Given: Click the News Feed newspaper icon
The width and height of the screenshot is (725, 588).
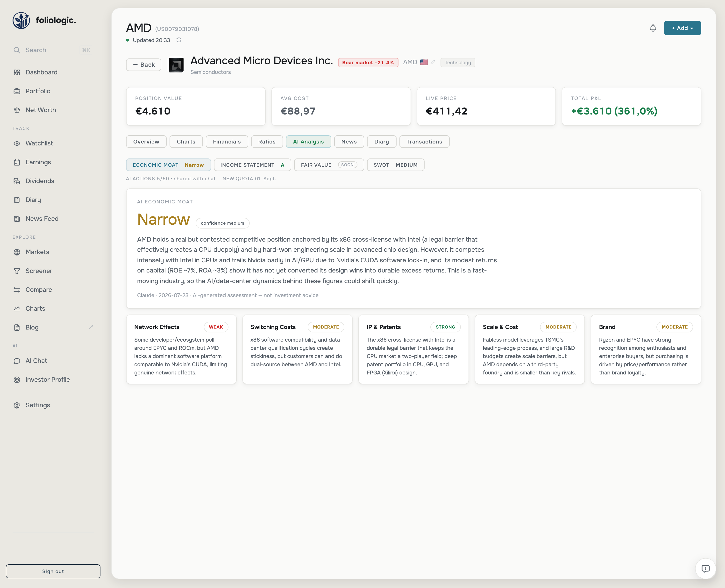Looking at the screenshot, I should click(x=17, y=219).
